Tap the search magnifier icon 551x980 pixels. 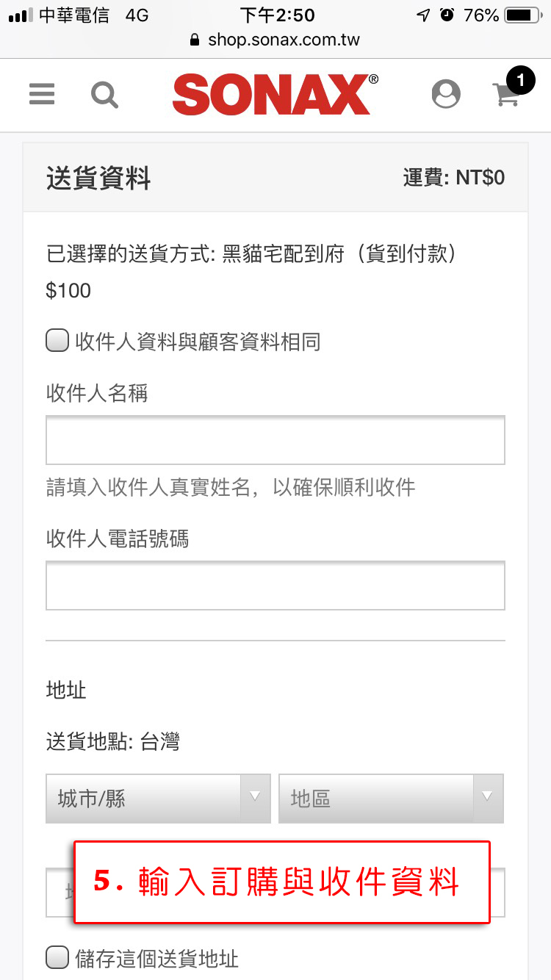tap(104, 94)
